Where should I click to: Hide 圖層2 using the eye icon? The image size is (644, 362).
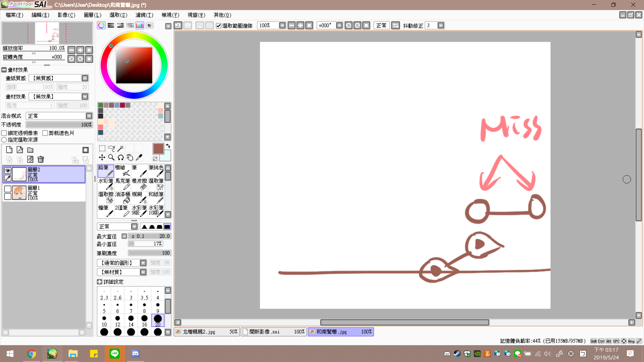tap(8, 171)
